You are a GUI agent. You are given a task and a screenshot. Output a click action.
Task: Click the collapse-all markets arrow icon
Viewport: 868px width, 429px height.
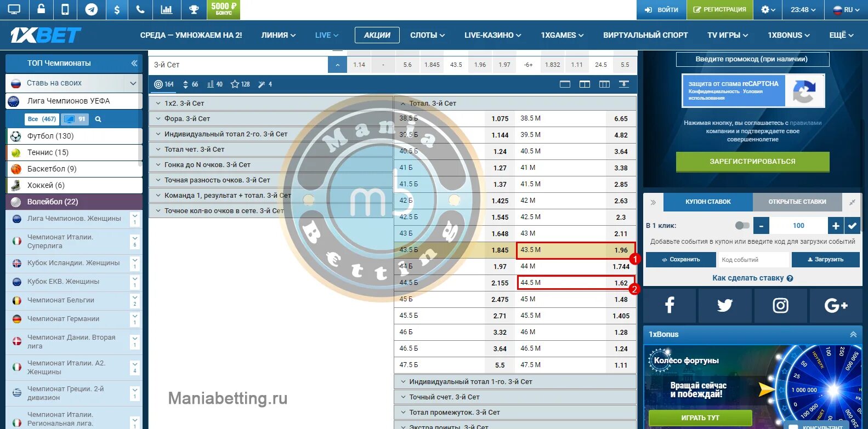point(623,84)
